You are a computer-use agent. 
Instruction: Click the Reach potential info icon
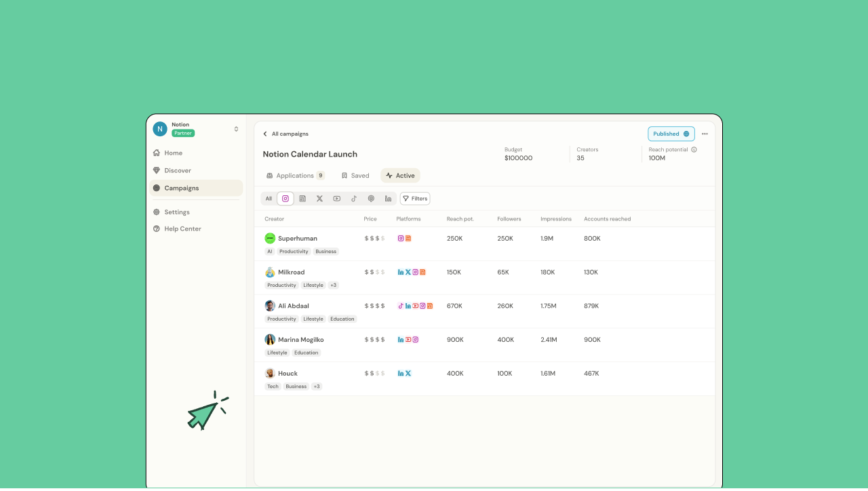pyautogui.click(x=694, y=150)
